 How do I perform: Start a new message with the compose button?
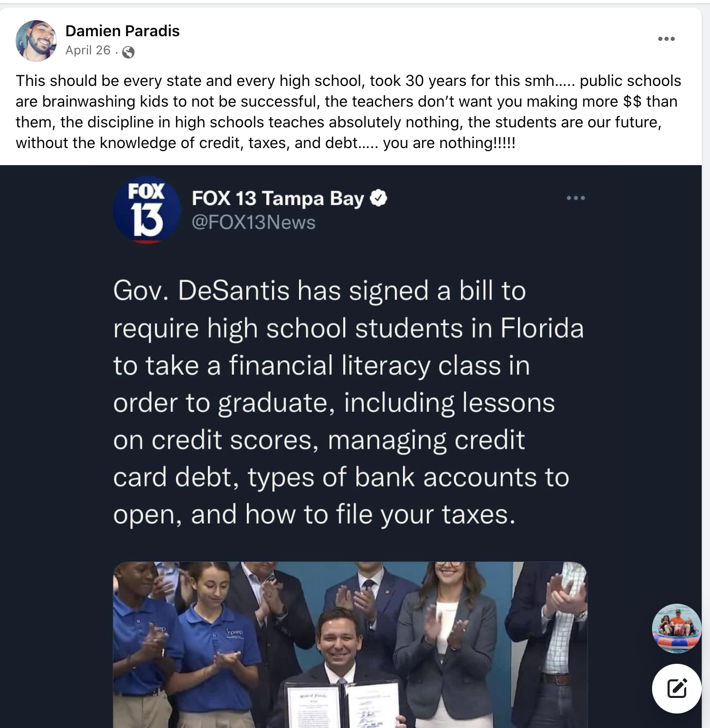[x=677, y=688]
